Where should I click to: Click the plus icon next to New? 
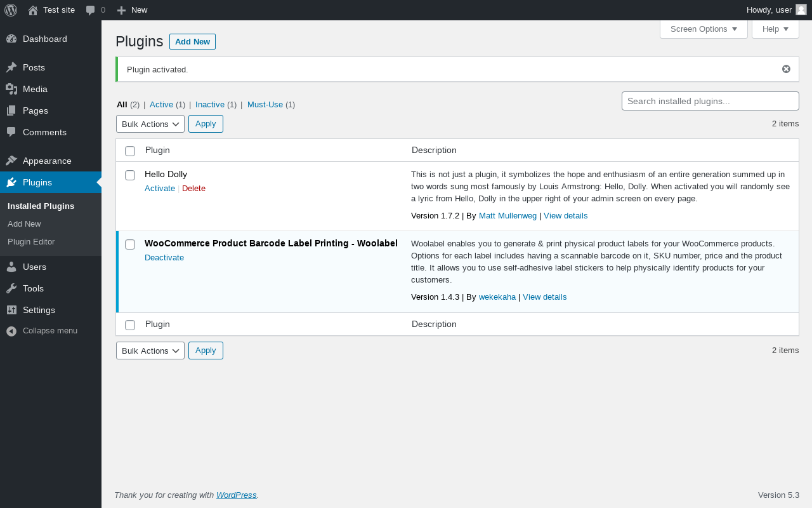coord(122,10)
